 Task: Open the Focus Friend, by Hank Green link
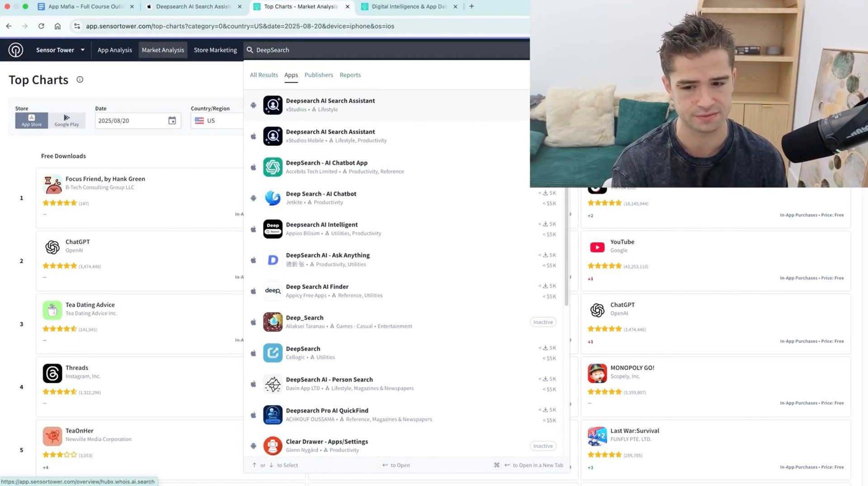(105, 179)
